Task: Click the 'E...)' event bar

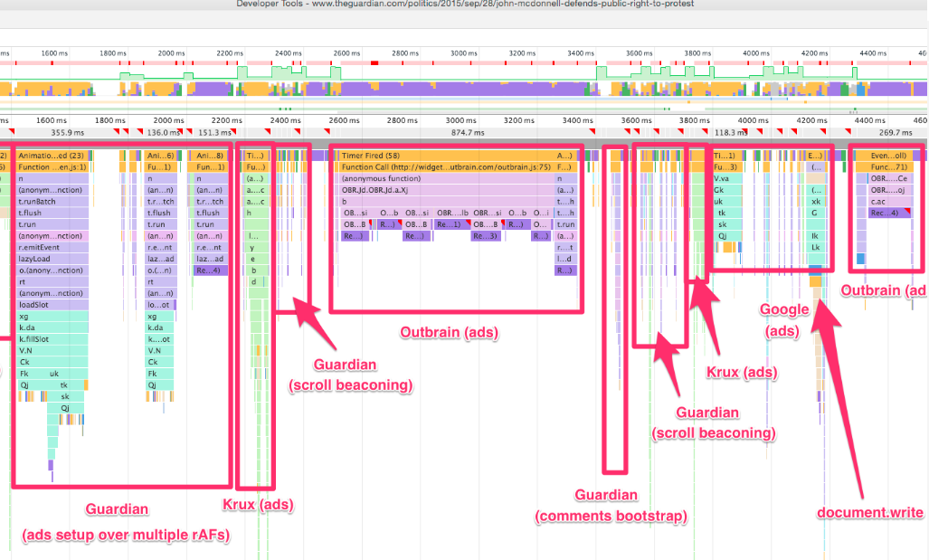Action: click(816, 156)
